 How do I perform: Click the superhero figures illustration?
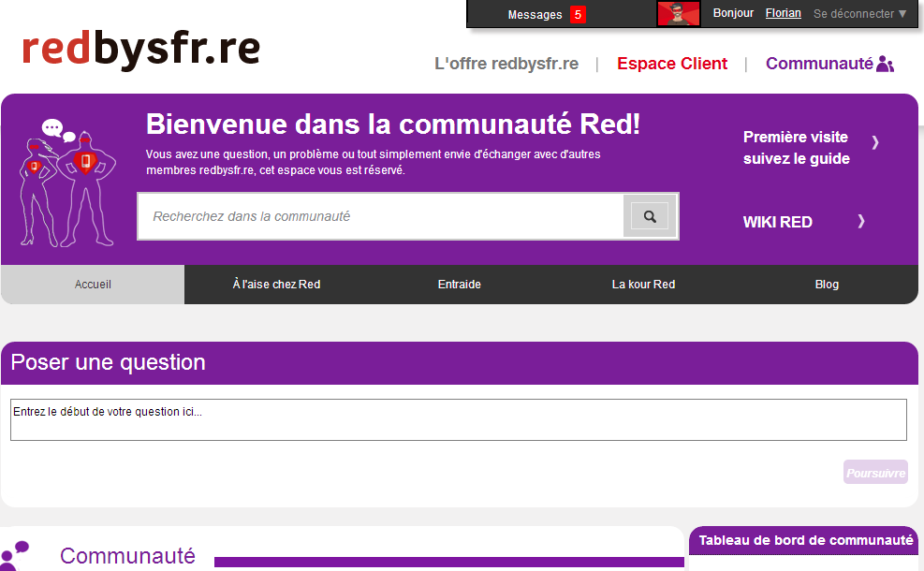coord(67,183)
